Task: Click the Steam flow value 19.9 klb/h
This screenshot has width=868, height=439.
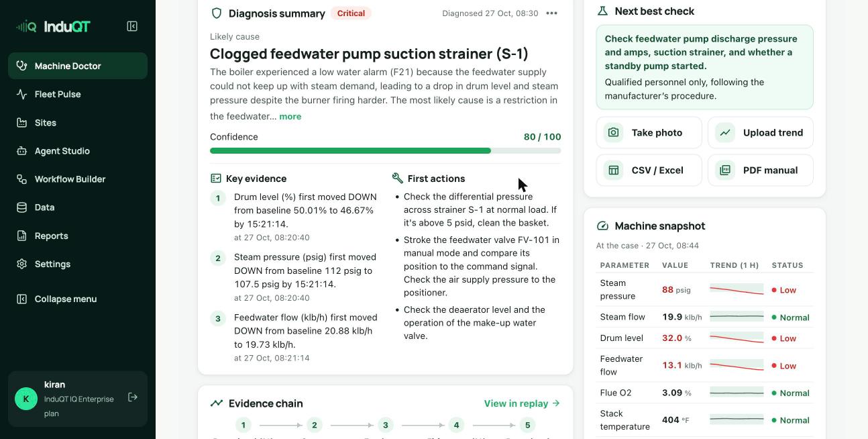Action: pos(682,317)
